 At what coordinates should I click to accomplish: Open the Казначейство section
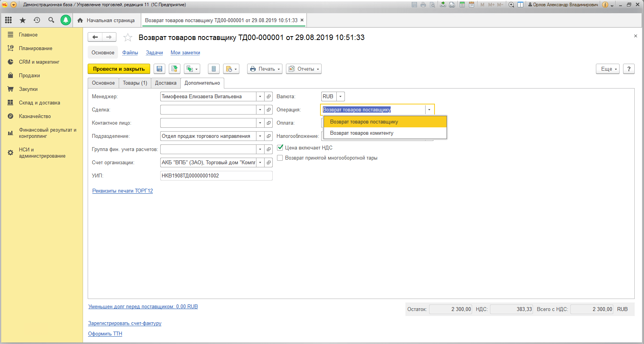pos(35,116)
